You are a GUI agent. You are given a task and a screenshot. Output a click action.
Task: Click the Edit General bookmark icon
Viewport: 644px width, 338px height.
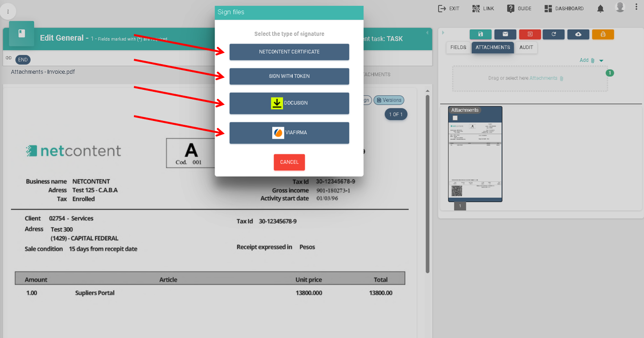pos(21,34)
